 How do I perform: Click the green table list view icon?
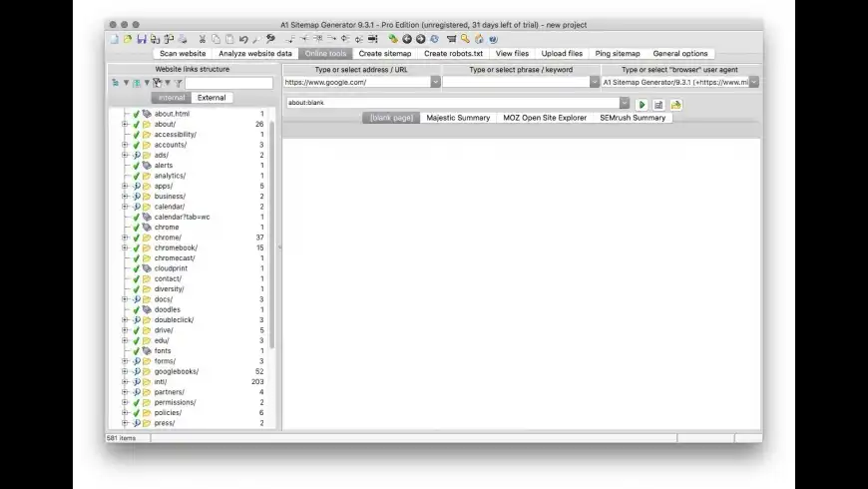(136, 83)
